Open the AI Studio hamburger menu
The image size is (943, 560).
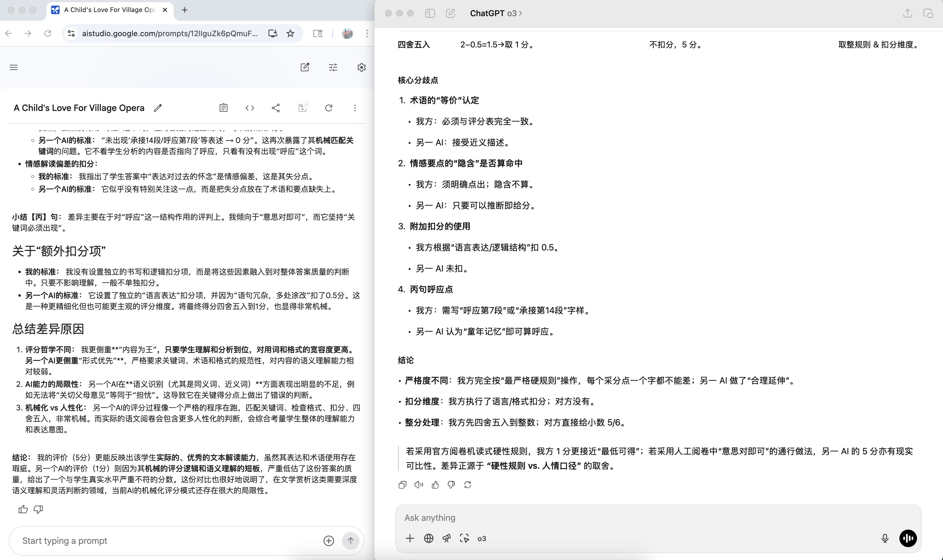[x=13, y=67]
